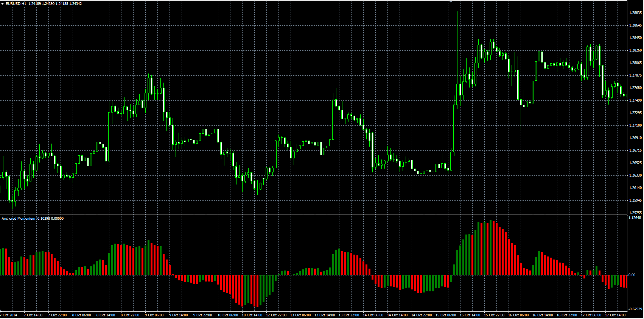This screenshot has height=319, width=644.
Task: Click the 1.28260 price scale label
Action: [x=635, y=50]
